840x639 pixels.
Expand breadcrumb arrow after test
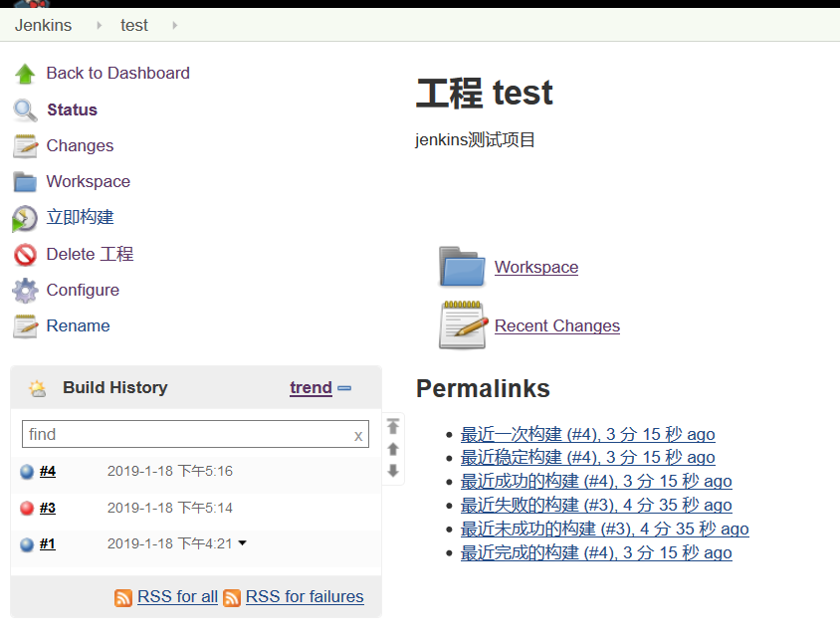click(x=174, y=25)
